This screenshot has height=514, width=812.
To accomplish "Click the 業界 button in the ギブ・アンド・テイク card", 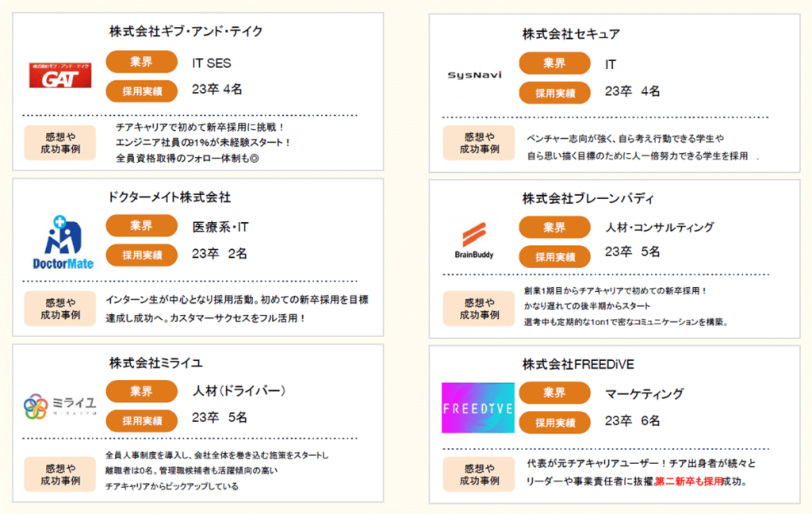I will point(141,62).
